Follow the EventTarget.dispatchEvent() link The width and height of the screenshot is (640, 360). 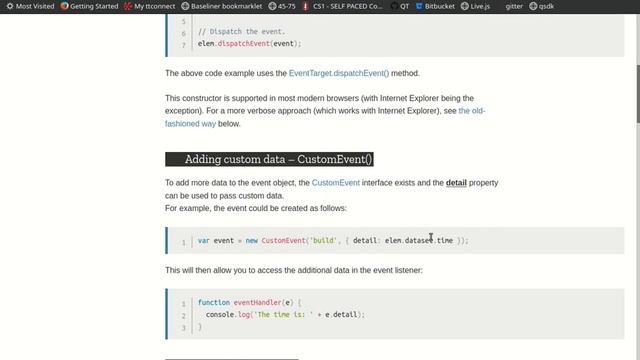click(x=339, y=73)
